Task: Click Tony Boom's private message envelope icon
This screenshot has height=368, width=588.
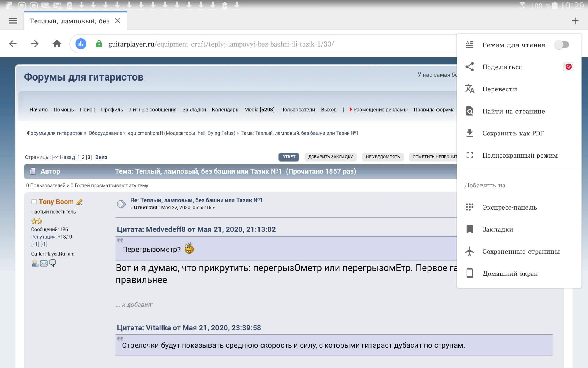Action: [x=44, y=263]
